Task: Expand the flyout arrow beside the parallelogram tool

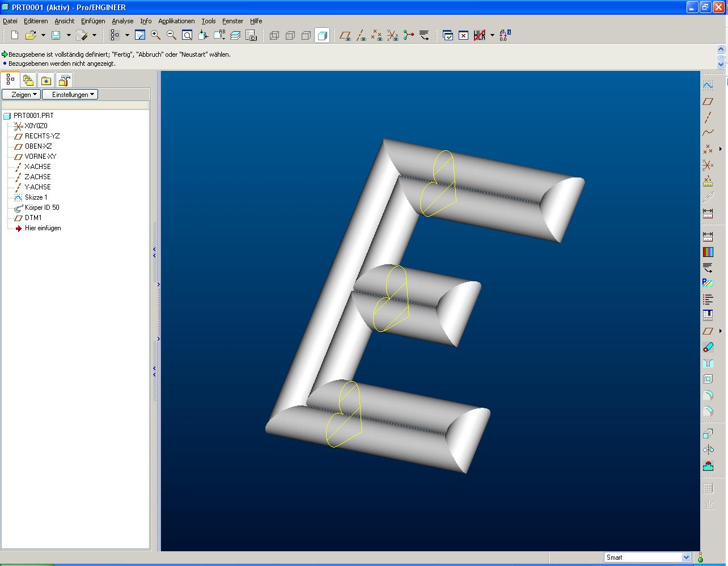Action: click(721, 331)
